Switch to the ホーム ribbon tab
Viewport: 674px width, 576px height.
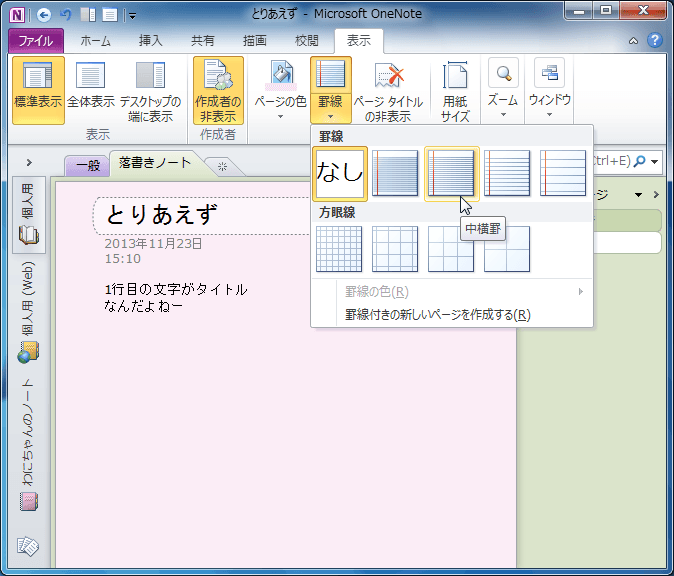pos(95,41)
